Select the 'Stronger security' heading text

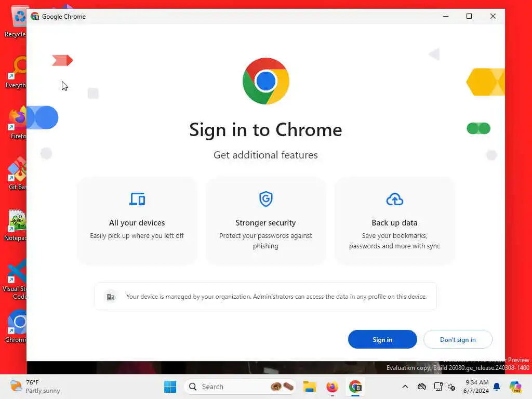(265, 222)
